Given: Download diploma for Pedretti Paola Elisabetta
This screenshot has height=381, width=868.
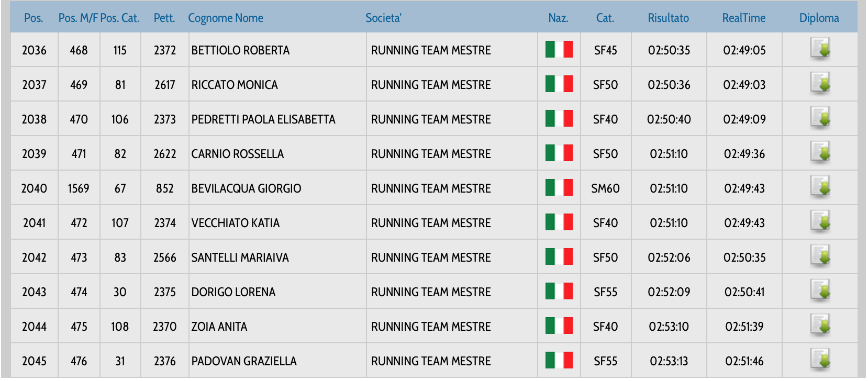Looking at the screenshot, I should click(820, 118).
